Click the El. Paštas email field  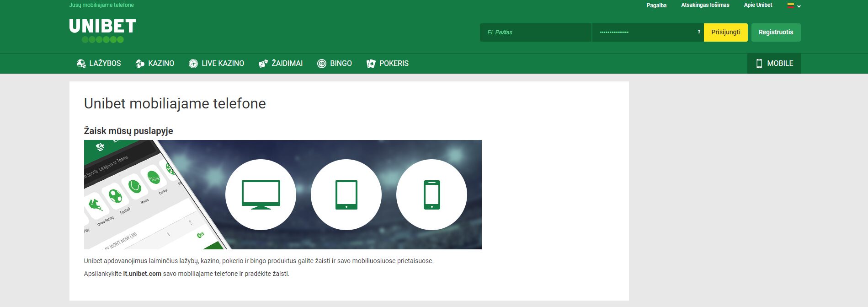click(x=535, y=32)
